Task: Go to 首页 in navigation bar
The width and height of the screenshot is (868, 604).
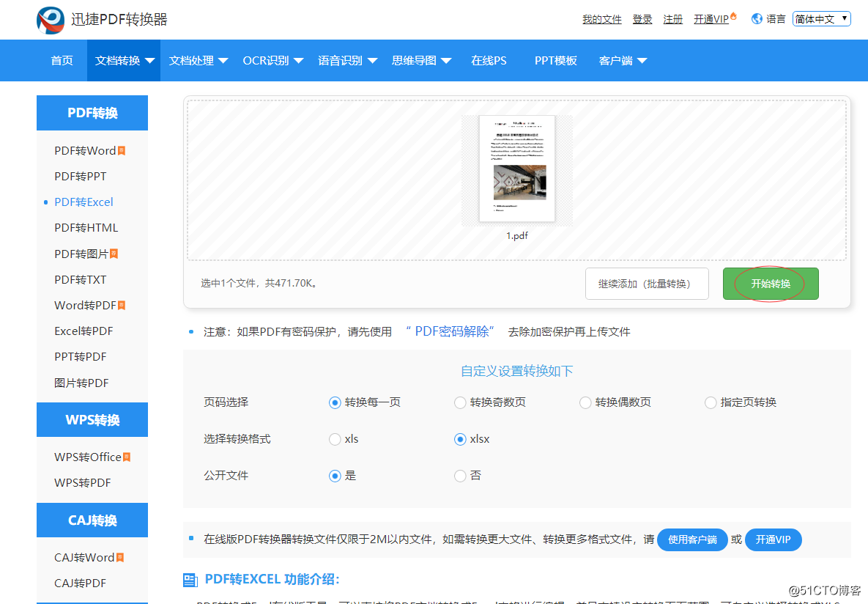Action: [x=62, y=60]
